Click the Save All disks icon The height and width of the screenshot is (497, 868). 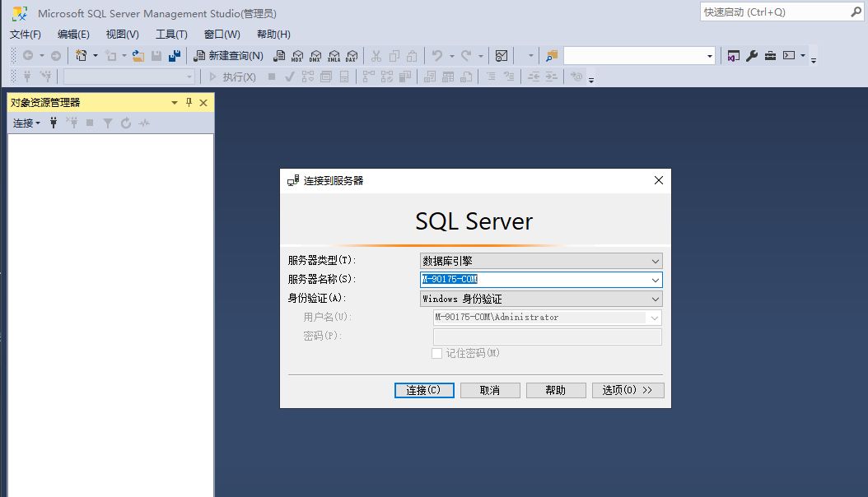pos(175,55)
